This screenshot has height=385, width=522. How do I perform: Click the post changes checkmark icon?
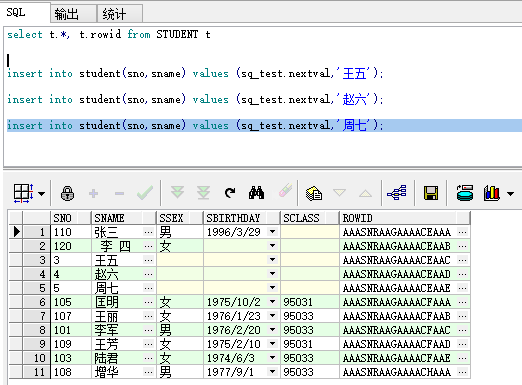point(145,193)
